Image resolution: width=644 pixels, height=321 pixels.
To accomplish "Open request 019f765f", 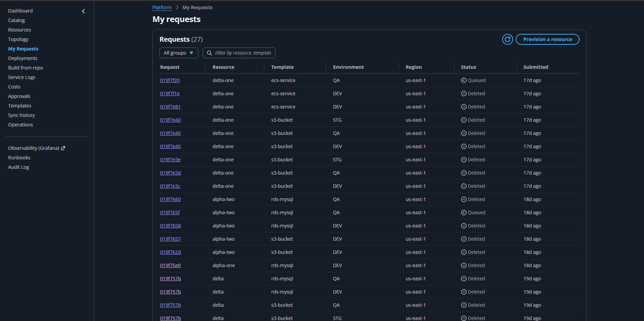I will coord(170,213).
